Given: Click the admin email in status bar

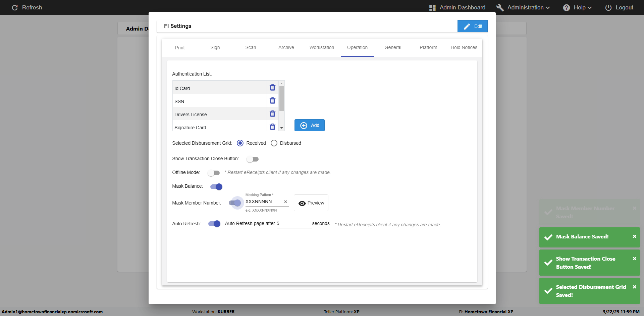Looking at the screenshot, I should [x=52, y=312].
